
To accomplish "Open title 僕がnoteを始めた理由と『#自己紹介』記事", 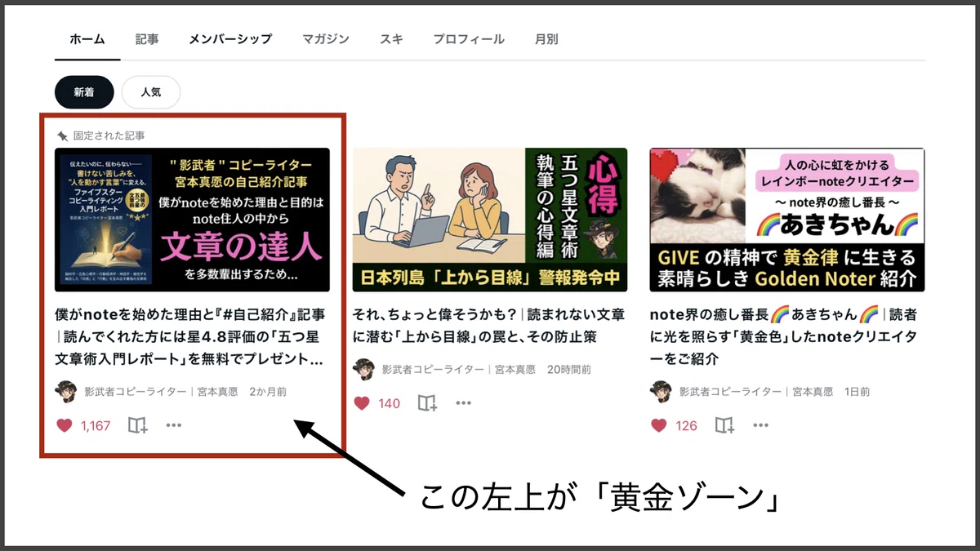I will (x=190, y=335).
